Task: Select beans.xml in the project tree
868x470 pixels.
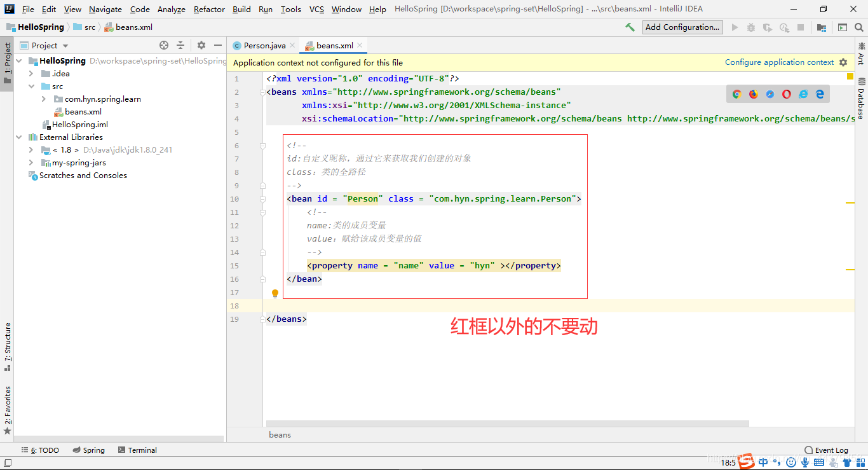Action: pyautogui.click(x=78, y=112)
